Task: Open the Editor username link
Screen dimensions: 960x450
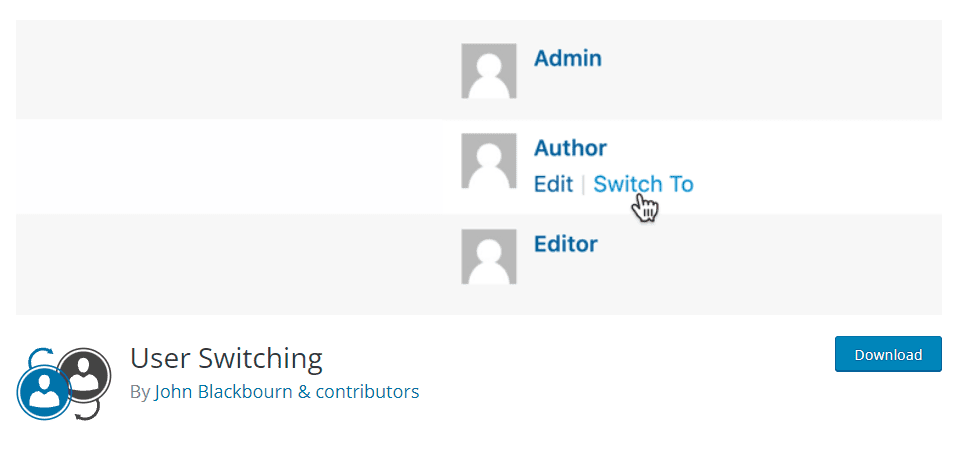Action: (565, 244)
